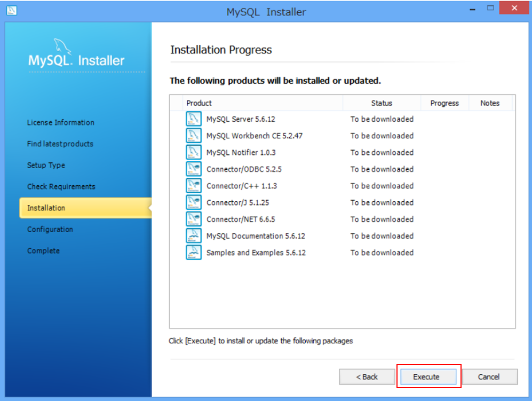The image size is (532, 401).
Task: Click the Progress column header
Action: [444, 103]
